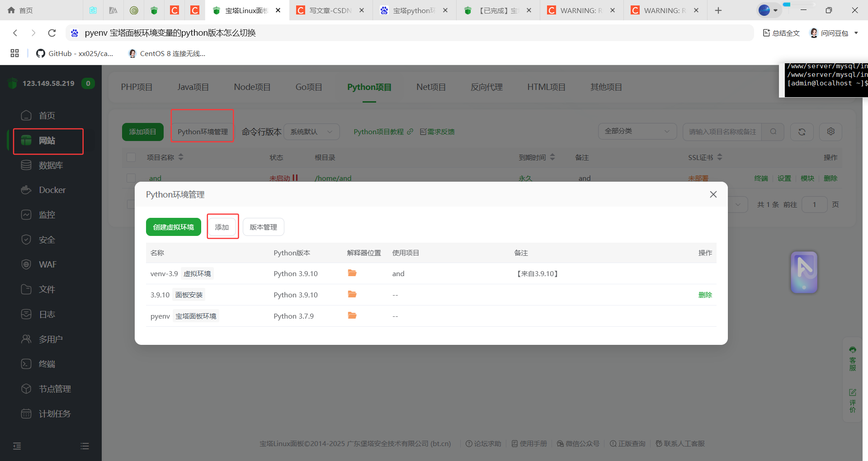Open a new browser tab
This screenshot has width=868, height=461.
point(718,10)
